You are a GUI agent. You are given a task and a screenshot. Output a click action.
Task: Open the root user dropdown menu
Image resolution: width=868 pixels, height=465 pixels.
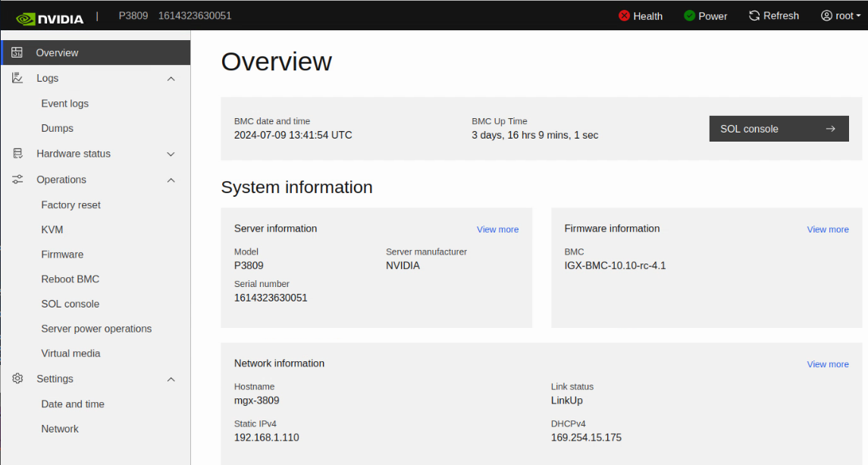pyautogui.click(x=841, y=16)
